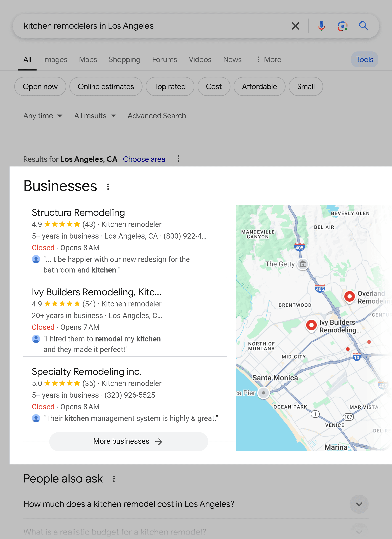Toggle the Top rated filter chip
The height and width of the screenshot is (539, 392).
coord(170,86)
